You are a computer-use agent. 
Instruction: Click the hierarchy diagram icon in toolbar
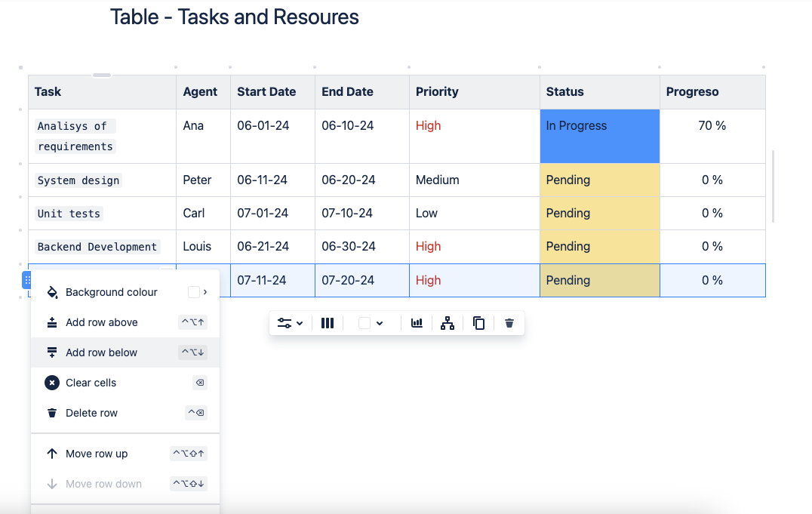click(x=448, y=323)
